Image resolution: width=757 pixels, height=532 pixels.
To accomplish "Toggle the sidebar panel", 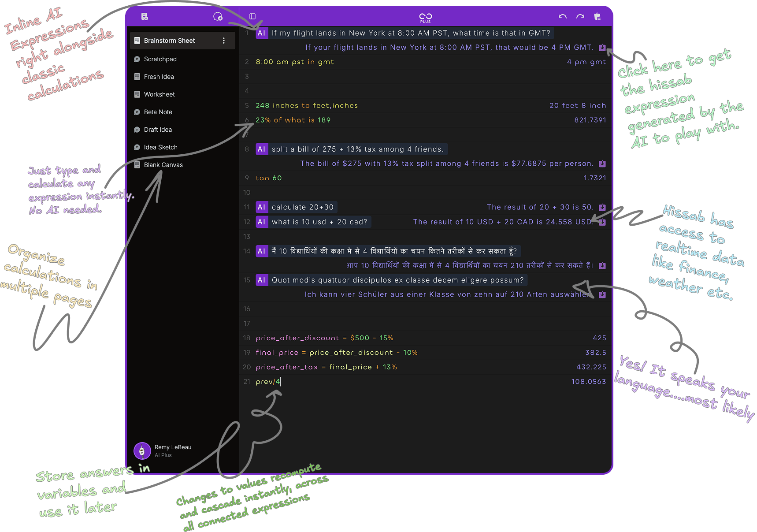I will tap(252, 16).
